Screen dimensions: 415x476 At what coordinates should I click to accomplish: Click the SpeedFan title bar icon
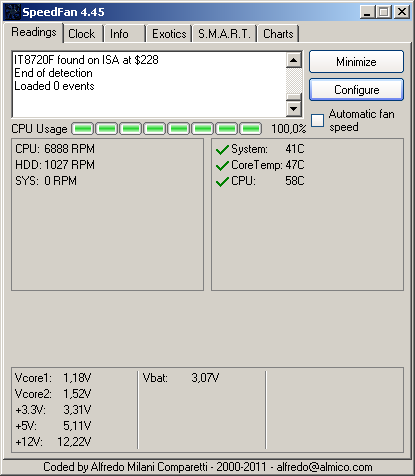tap(13, 12)
